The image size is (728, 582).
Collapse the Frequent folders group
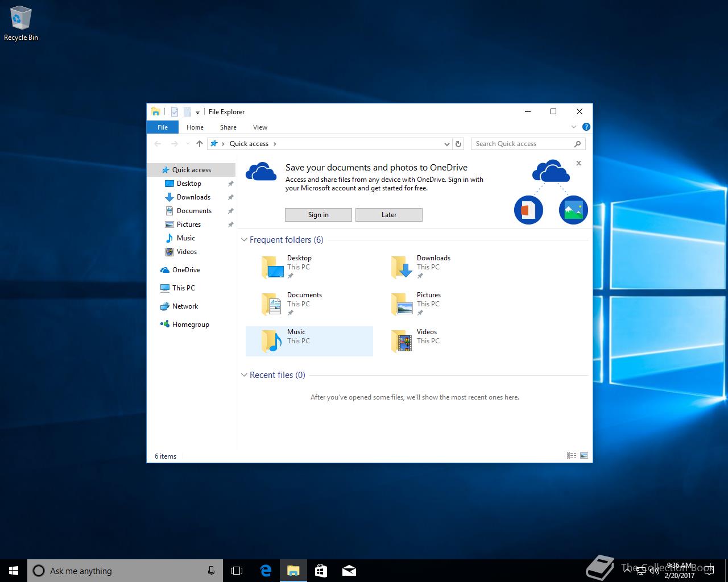coord(244,240)
